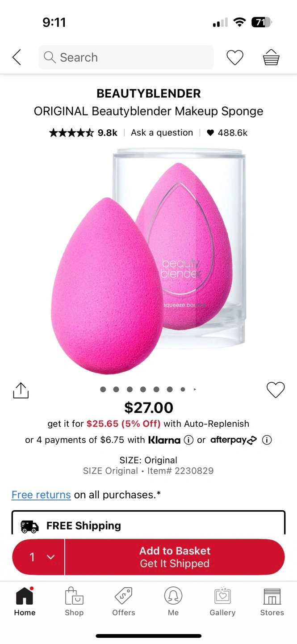Select the FREE Shipping option box

(x=148, y=522)
